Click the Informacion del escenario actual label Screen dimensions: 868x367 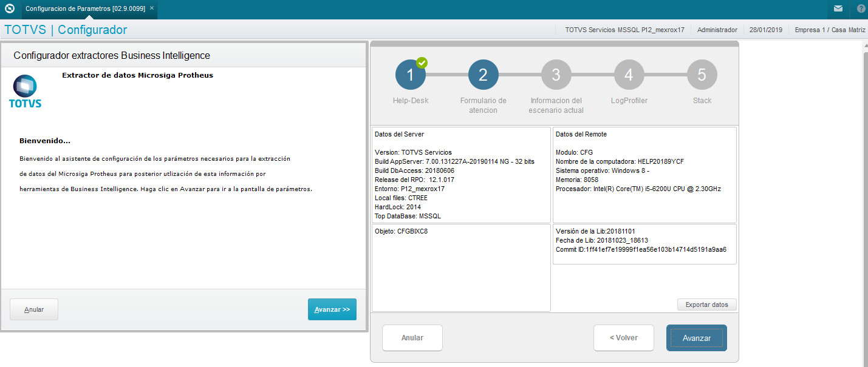pos(556,106)
